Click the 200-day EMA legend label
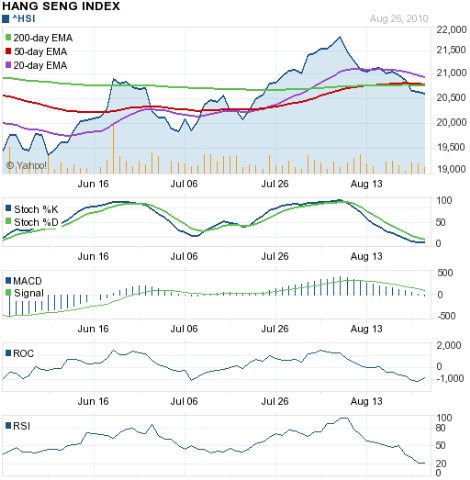Screen dimensions: 470x480 43,38
